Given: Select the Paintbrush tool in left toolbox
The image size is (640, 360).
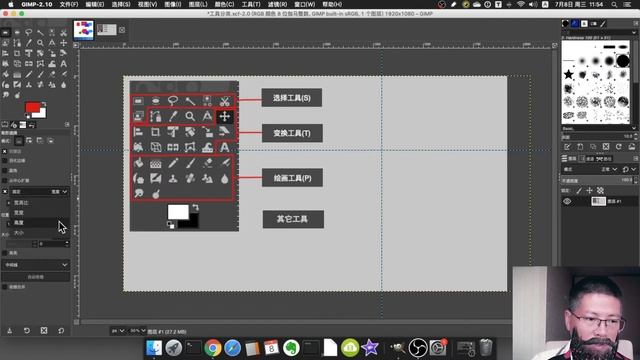Looking at the screenshot, I should [40, 75].
